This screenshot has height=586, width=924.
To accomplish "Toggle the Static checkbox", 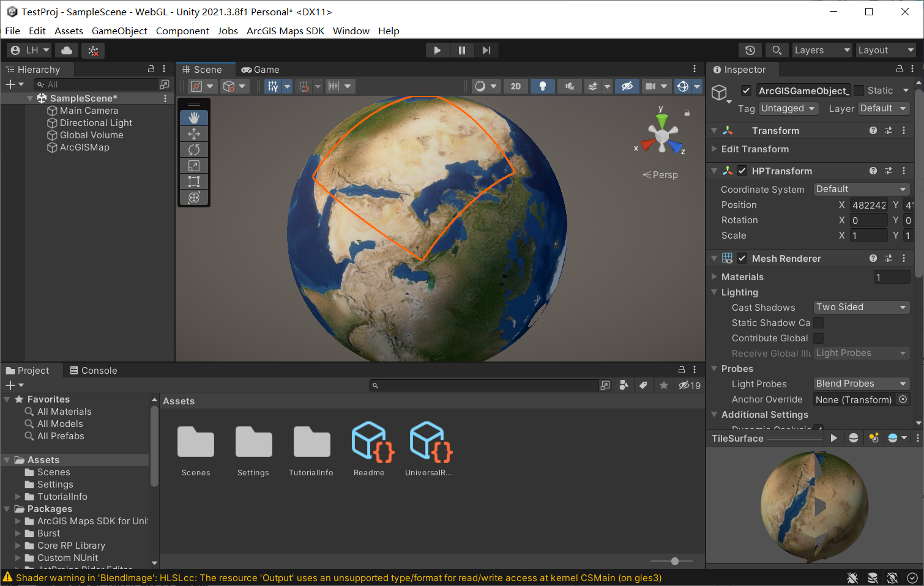I will tap(859, 91).
